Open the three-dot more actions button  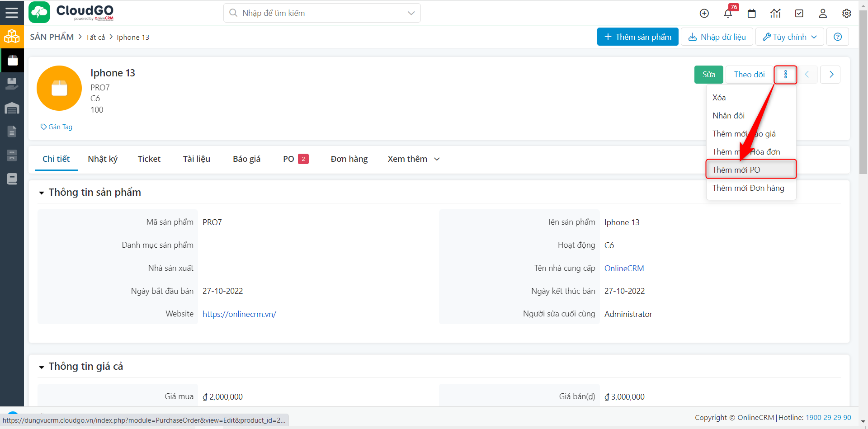point(786,75)
